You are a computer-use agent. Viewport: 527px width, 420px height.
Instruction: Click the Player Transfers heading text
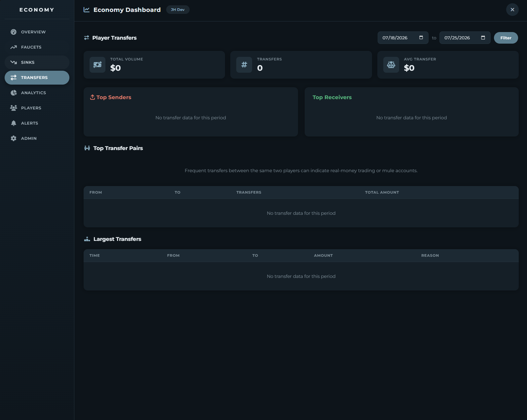[x=114, y=38]
